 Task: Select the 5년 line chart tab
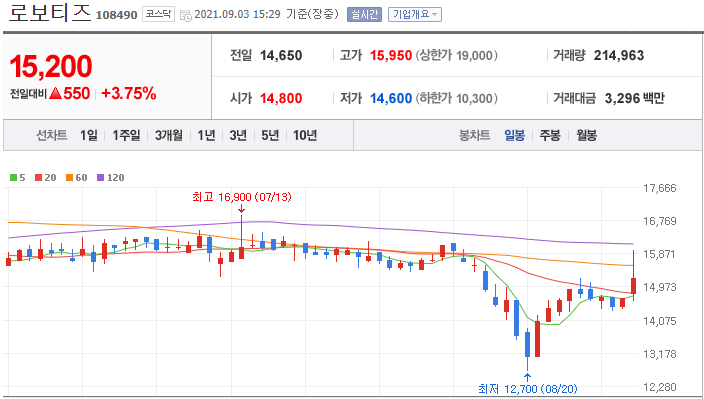click(270, 135)
